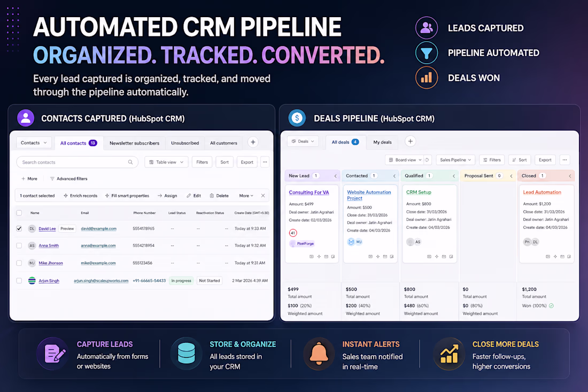
Task: Switch to the My deals tab
Action: pyautogui.click(x=383, y=142)
